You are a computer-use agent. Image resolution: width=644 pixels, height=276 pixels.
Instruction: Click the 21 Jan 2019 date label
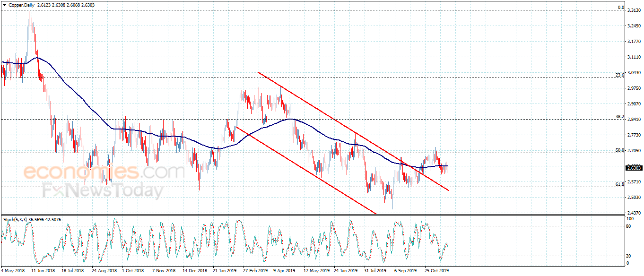(225, 271)
